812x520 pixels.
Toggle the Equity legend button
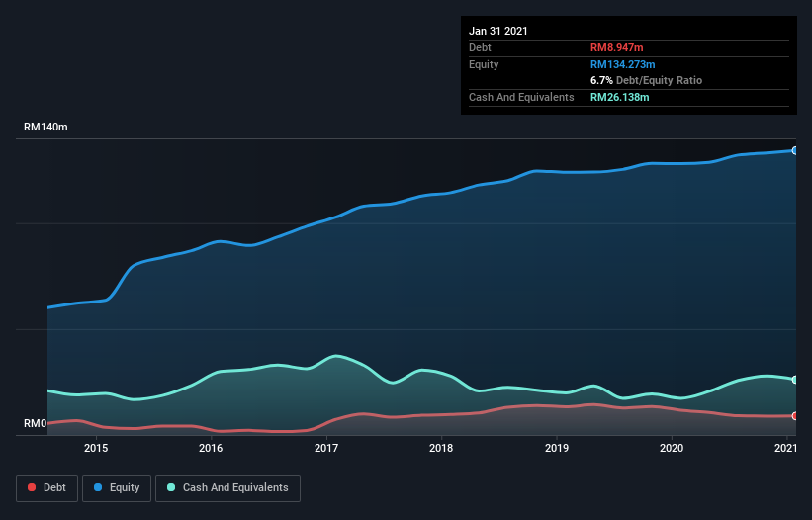point(117,488)
